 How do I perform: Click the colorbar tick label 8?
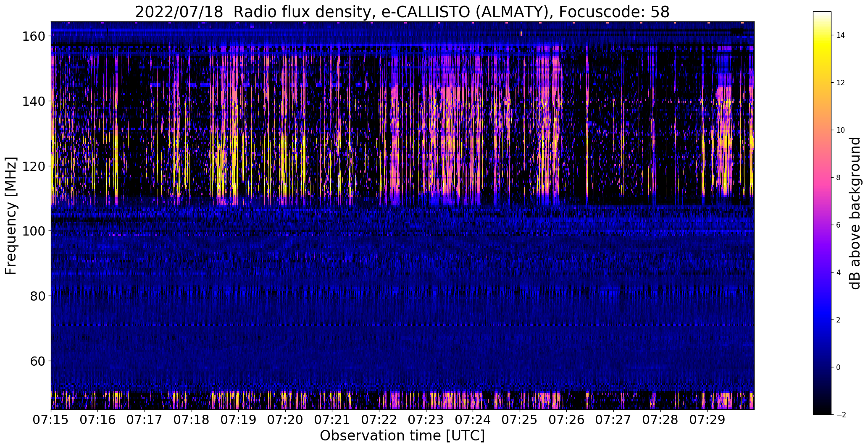coord(839,178)
